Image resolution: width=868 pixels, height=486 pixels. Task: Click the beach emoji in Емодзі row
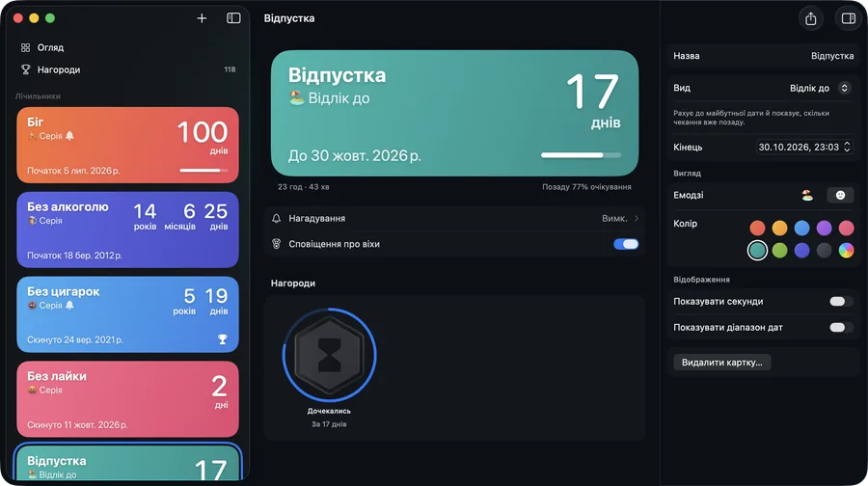(x=807, y=195)
